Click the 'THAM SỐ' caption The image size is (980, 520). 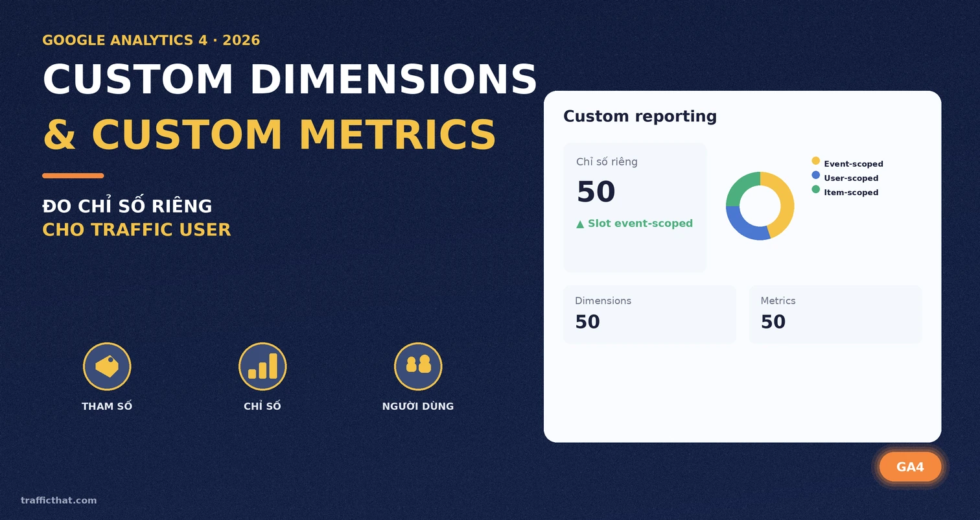tap(107, 406)
